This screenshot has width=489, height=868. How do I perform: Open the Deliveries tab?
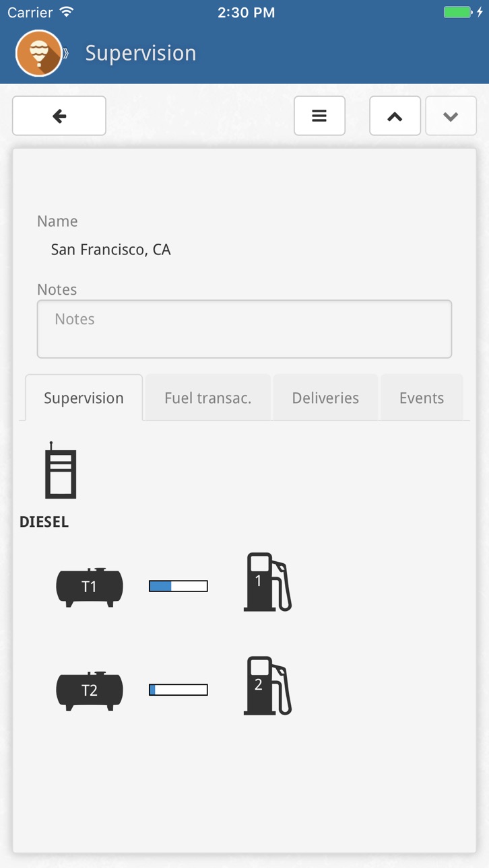click(x=325, y=398)
